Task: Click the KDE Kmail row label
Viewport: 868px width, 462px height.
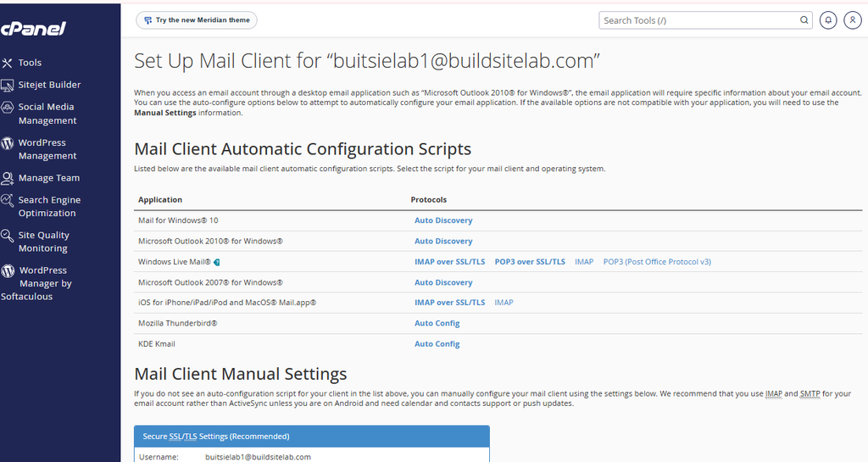Action: [157, 344]
